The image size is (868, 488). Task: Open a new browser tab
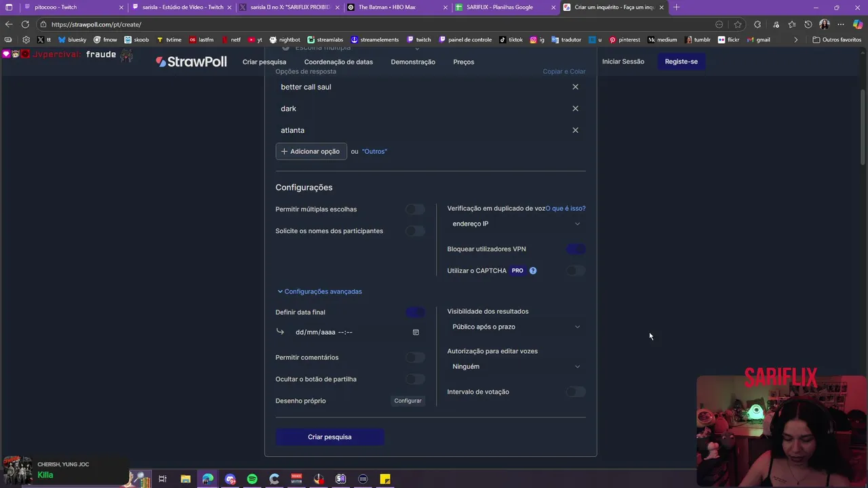point(676,7)
